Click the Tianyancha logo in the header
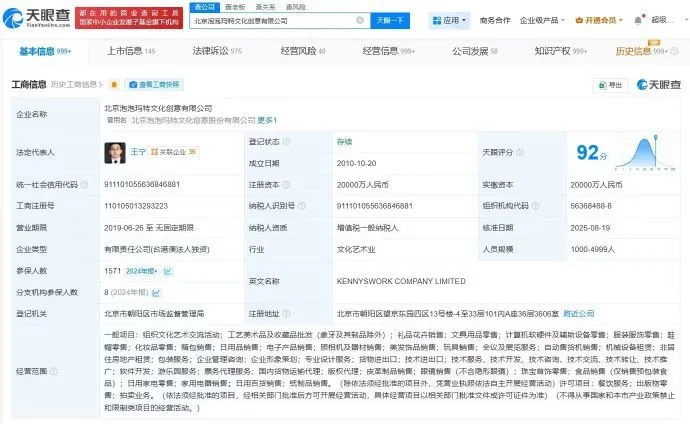The height and width of the screenshot is (424, 690). coord(37,19)
